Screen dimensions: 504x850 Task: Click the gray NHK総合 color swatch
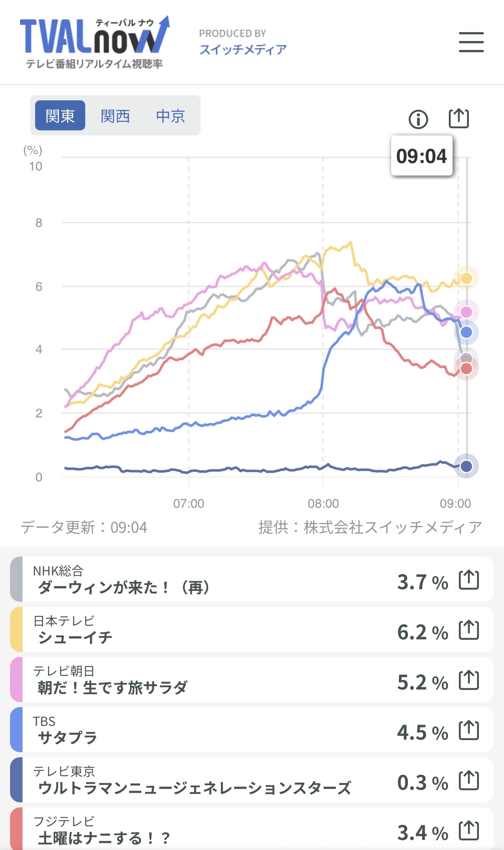(16, 579)
